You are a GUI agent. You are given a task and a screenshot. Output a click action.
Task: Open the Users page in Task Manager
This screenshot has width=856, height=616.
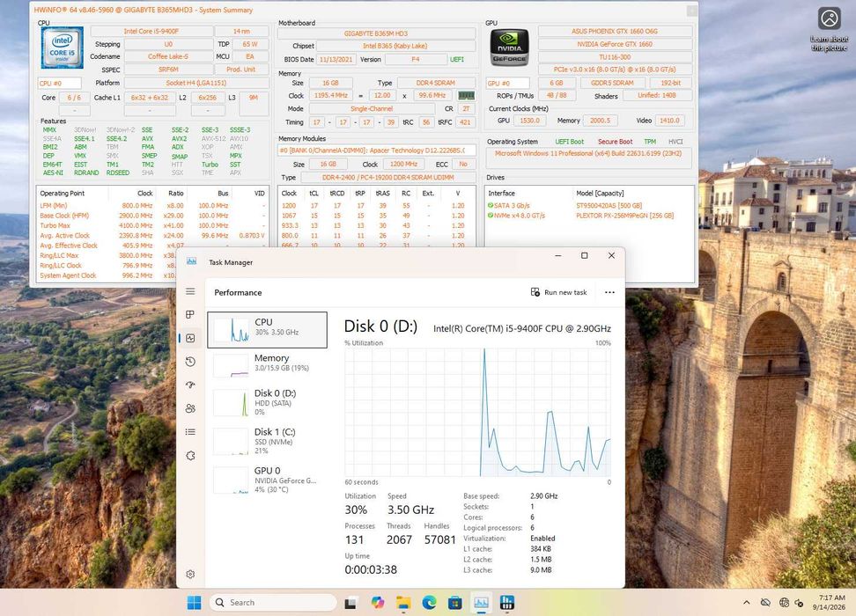click(190, 408)
